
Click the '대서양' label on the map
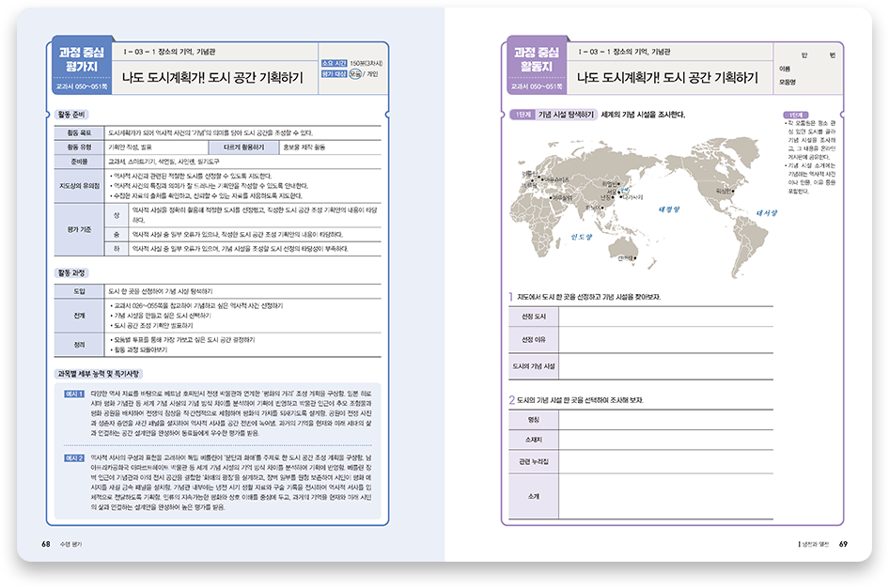(767, 213)
